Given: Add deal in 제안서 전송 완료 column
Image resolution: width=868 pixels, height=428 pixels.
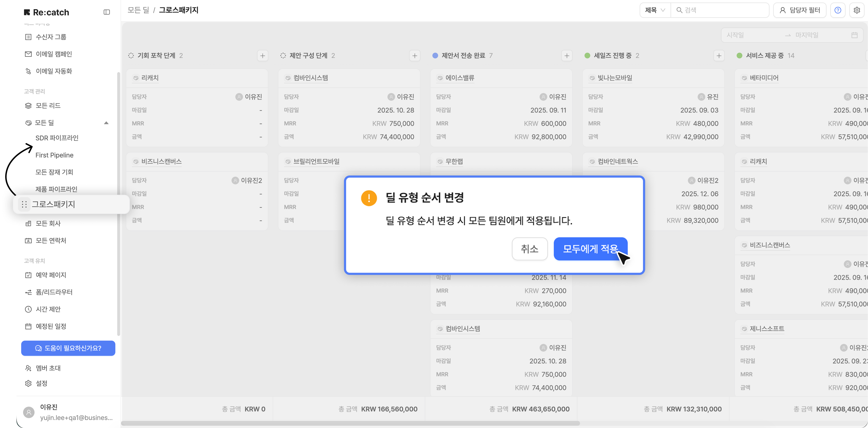Looking at the screenshot, I should point(567,56).
